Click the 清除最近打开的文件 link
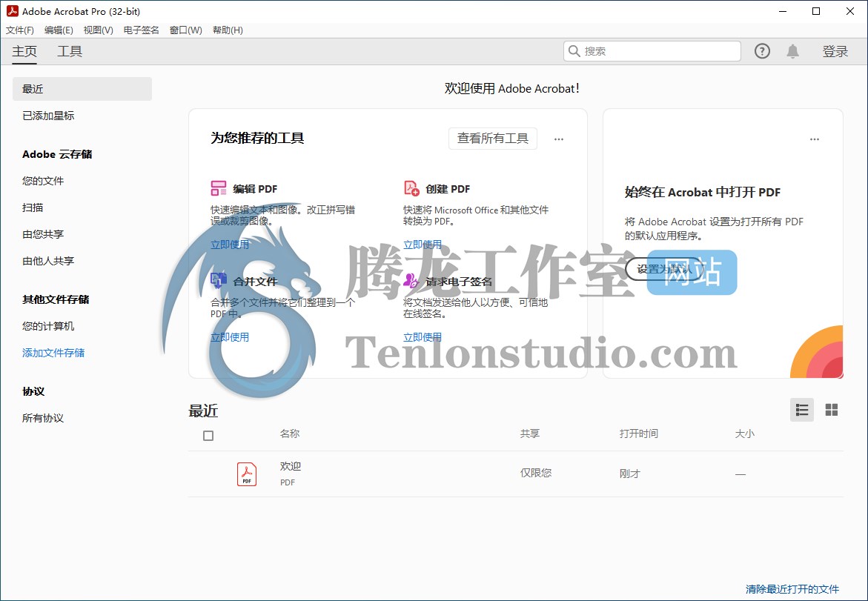 pos(792,589)
